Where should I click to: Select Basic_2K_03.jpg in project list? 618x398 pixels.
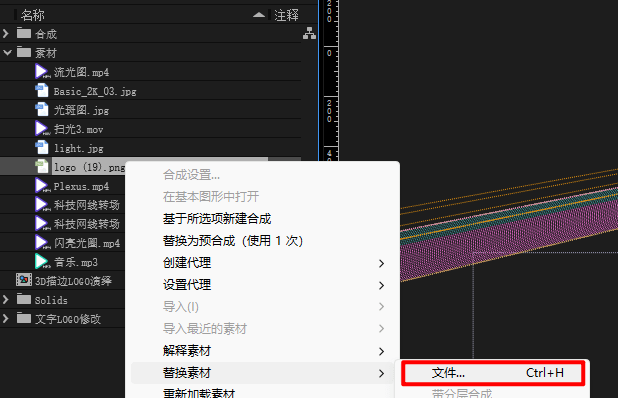tap(95, 91)
